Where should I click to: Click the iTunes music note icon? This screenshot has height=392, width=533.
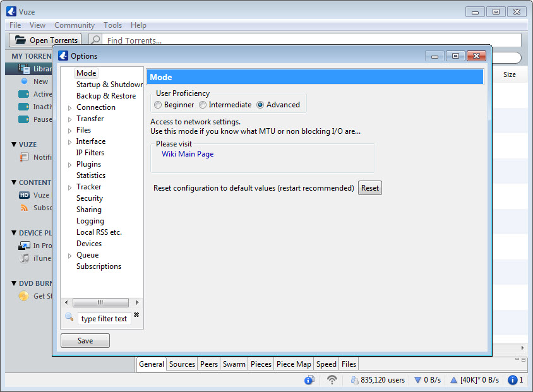tap(25, 258)
